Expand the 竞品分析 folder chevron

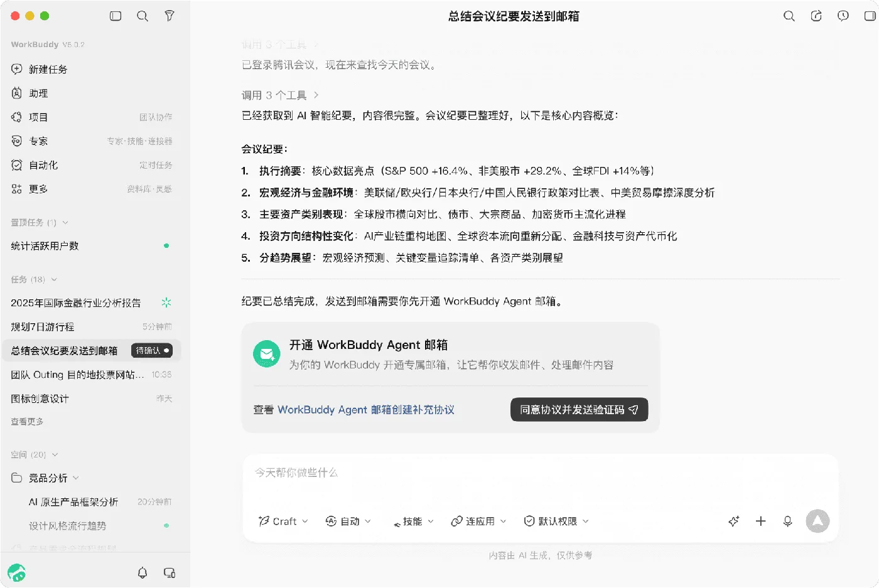click(x=76, y=478)
